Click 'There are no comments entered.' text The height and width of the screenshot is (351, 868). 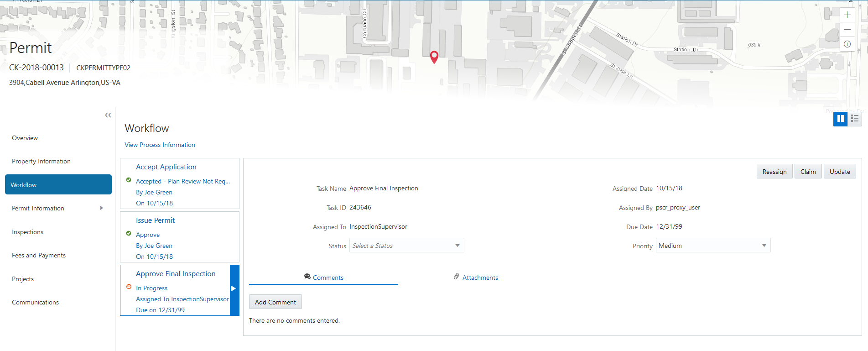click(294, 320)
